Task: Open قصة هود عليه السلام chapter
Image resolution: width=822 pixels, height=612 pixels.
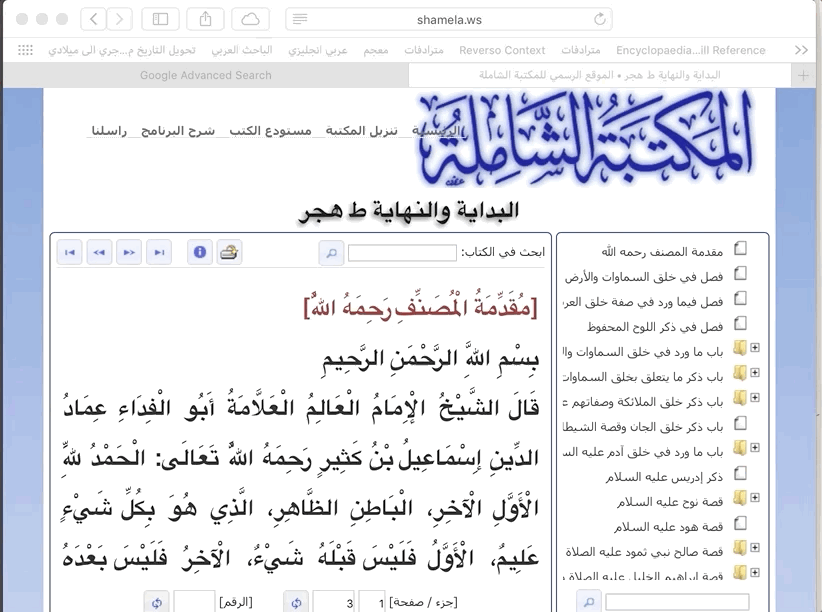Action: [x=668, y=527]
